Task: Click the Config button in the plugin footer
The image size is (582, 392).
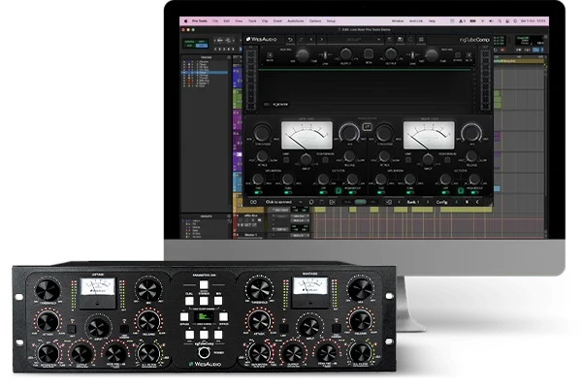Action: coord(441,202)
